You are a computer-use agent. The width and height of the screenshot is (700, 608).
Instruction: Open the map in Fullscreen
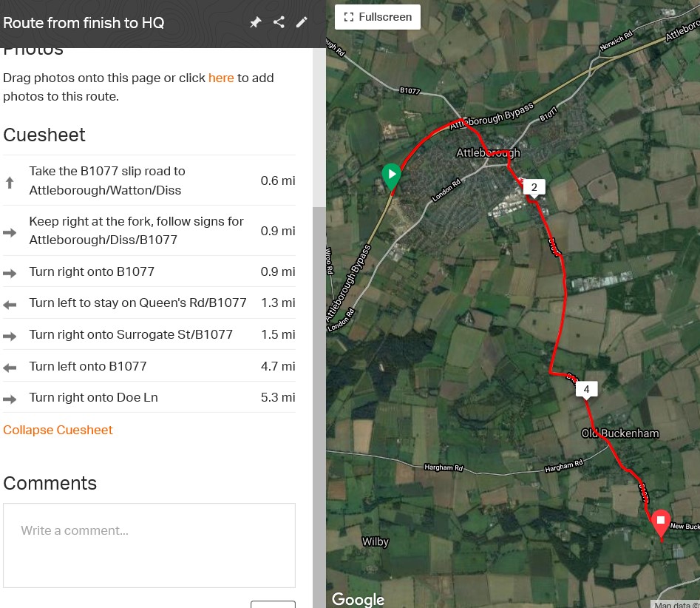(x=378, y=17)
